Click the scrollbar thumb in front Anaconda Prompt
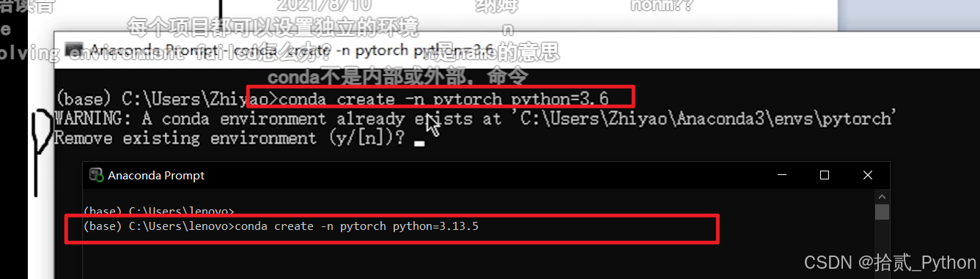This screenshot has height=279, width=980. (x=882, y=212)
